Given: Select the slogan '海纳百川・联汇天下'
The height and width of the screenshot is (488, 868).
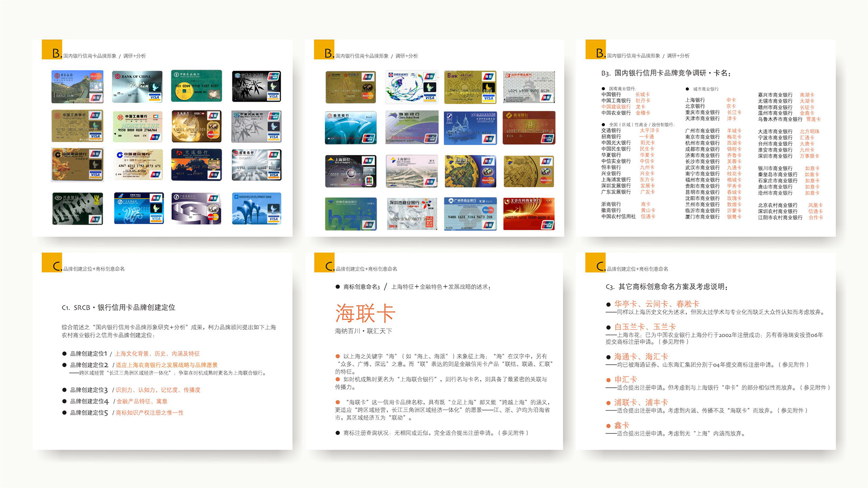Looking at the screenshot, I should click(x=363, y=331).
